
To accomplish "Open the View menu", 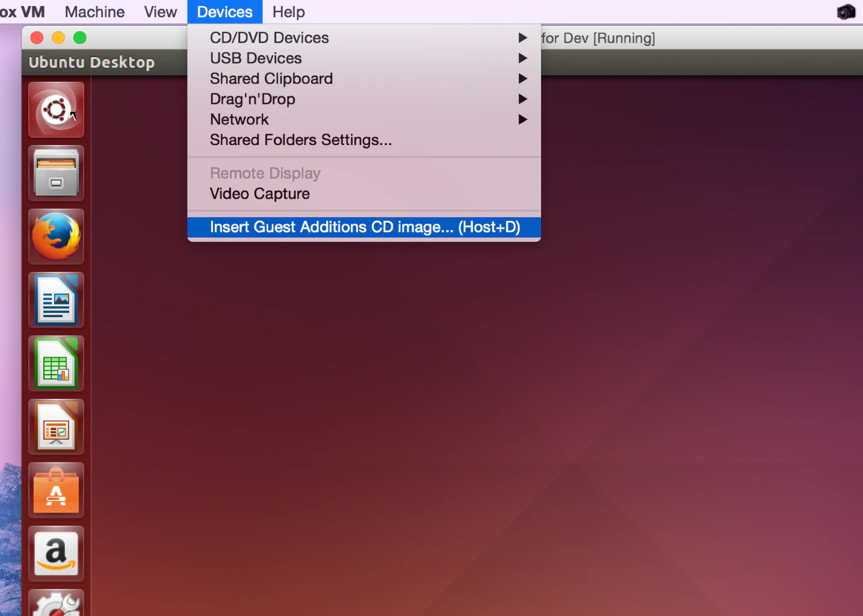I will [161, 12].
